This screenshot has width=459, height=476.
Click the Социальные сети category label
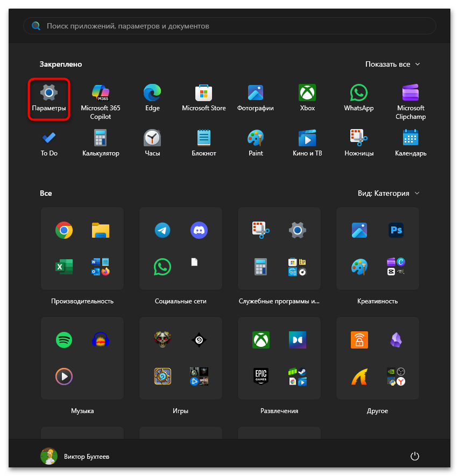[x=181, y=301]
